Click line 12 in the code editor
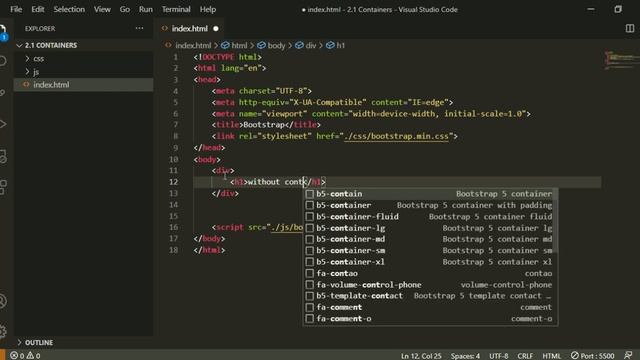This screenshot has height=360, width=640. point(397,182)
